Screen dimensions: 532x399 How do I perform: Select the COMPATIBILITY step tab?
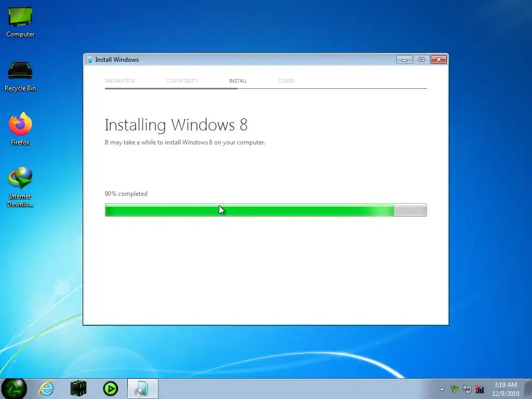pyautogui.click(x=182, y=81)
